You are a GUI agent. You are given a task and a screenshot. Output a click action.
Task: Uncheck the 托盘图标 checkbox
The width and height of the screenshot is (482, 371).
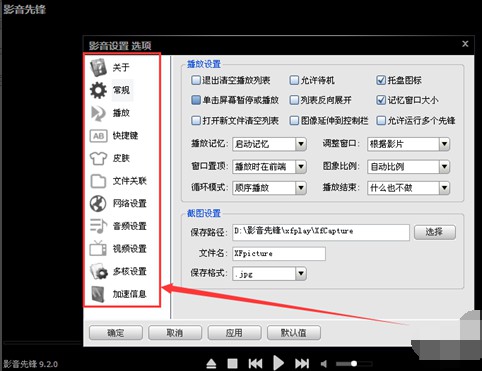(x=381, y=80)
